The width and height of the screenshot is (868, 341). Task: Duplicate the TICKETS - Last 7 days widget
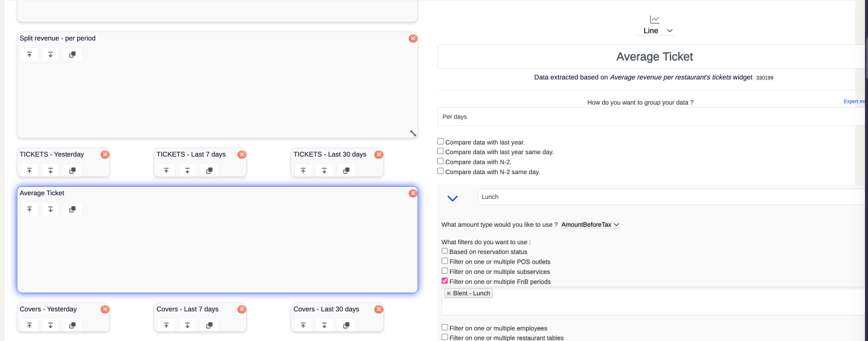coord(209,170)
